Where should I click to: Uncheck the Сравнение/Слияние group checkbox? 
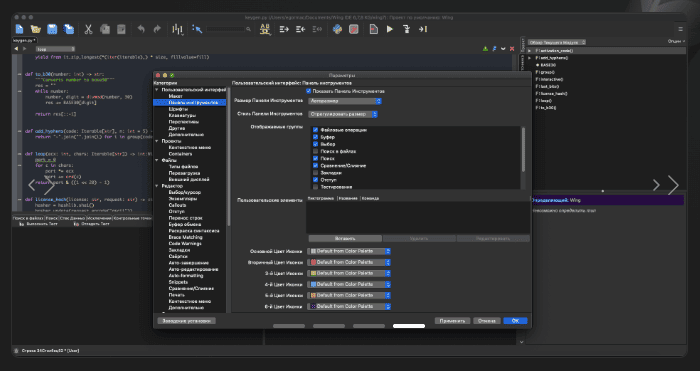click(316, 166)
